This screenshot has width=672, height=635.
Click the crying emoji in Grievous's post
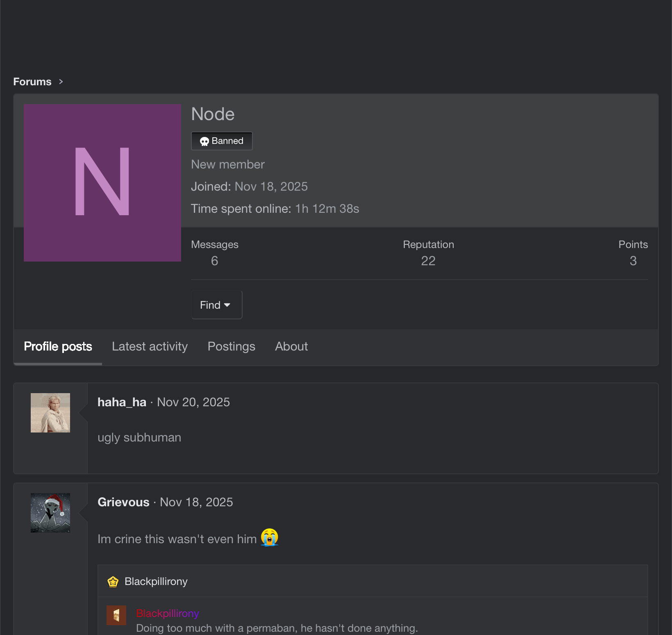pyautogui.click(x=269, y=537)
